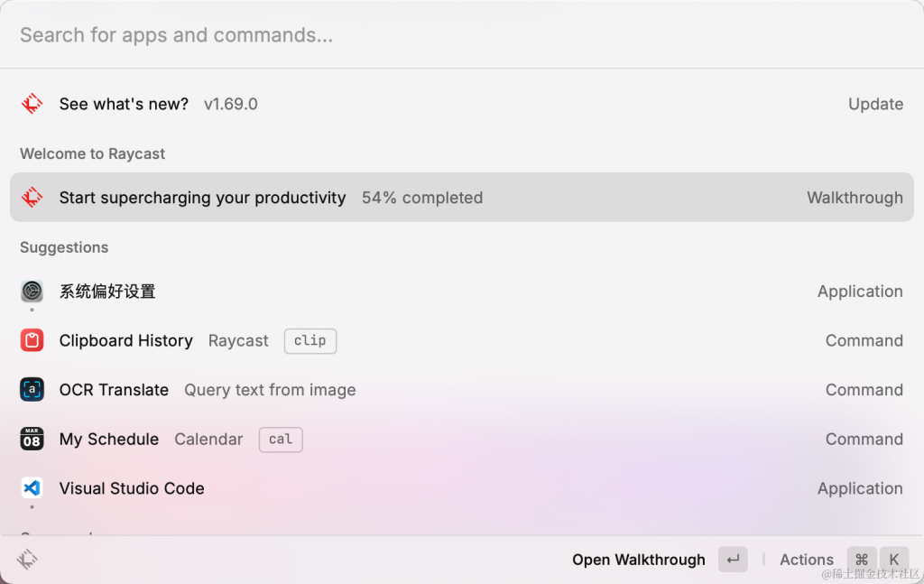Click the OCR Translate icon
Viewport: 924px width, 584px height.
point(32,390)
